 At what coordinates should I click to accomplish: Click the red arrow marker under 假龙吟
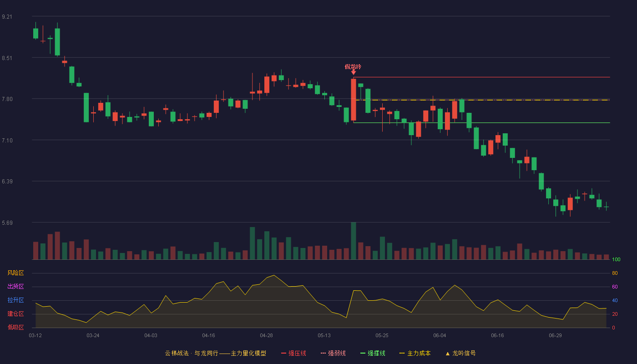tap(354, 72)
